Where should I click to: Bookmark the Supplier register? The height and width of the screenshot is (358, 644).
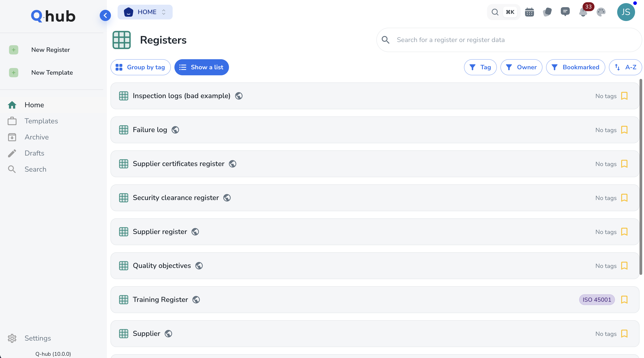[x=625, y=232]
